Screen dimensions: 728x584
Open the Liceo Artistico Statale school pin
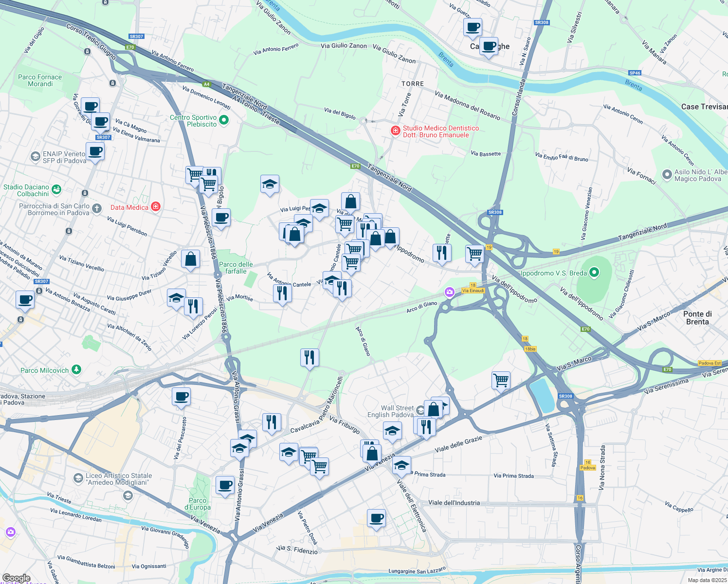[78, 478]
